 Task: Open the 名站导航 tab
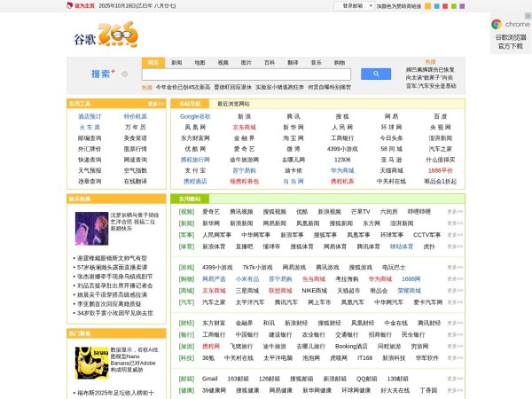click(190, 104)
